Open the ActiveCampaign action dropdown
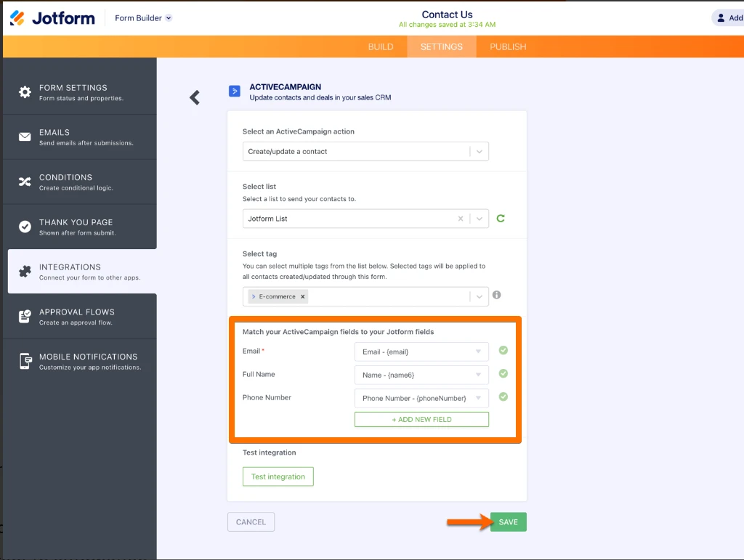 tap(479, 151)
